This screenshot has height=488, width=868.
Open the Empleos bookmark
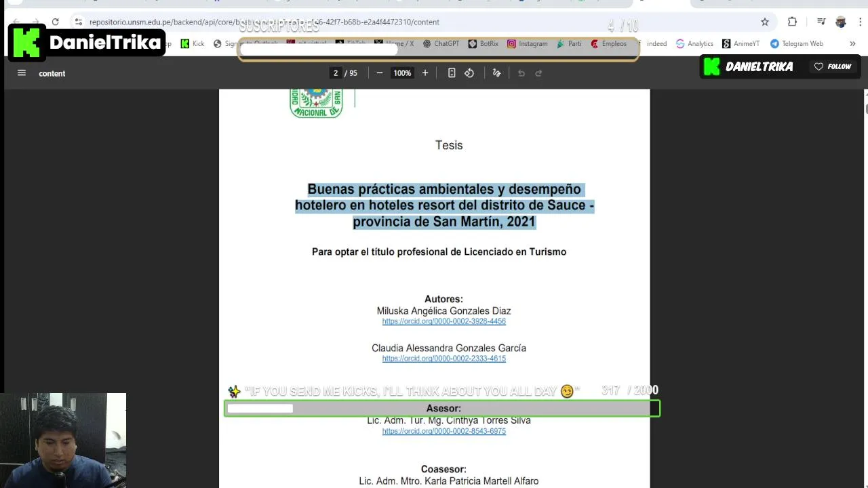pos(609,43)
